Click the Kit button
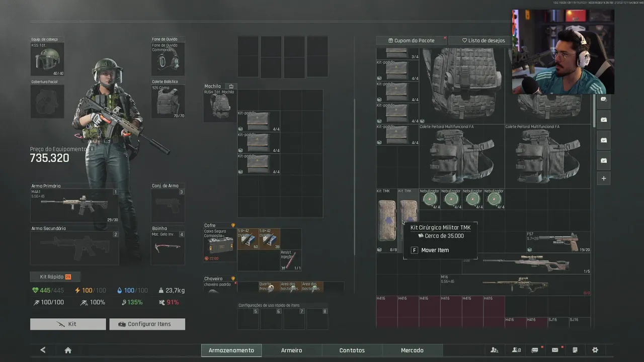 tap(68, 324)
